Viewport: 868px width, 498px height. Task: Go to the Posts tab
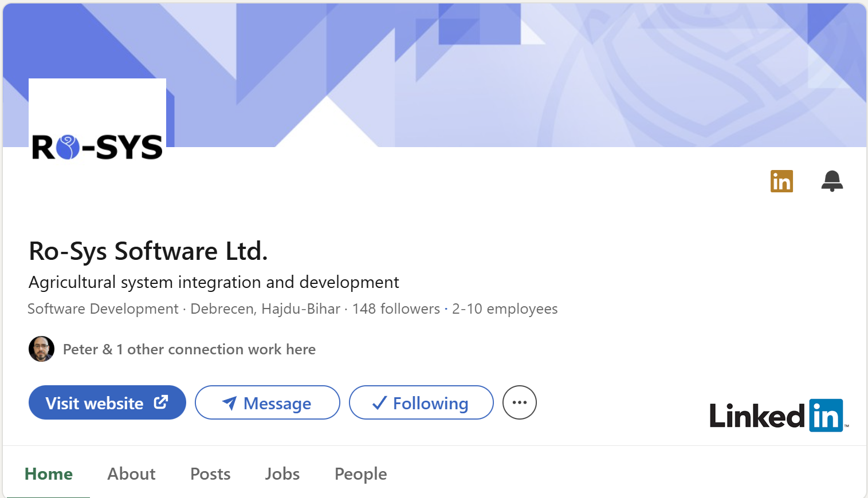[x=210, y=474]
